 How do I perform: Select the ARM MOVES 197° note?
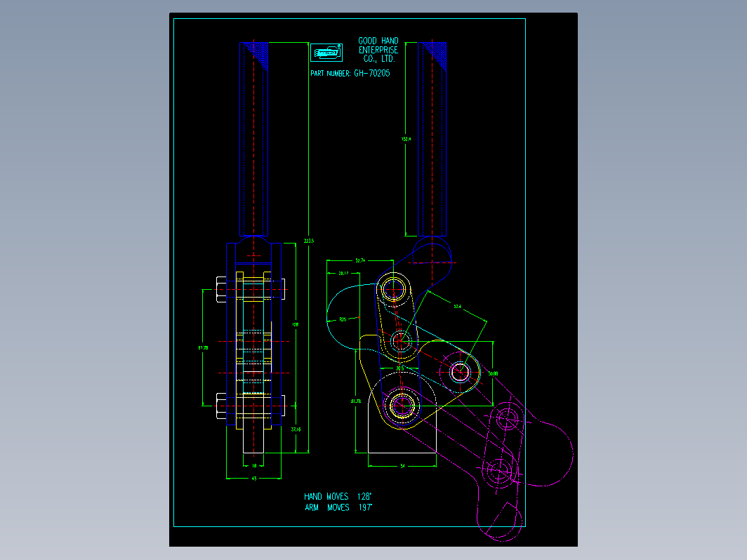pyautogui.click(x=338, y=507)
